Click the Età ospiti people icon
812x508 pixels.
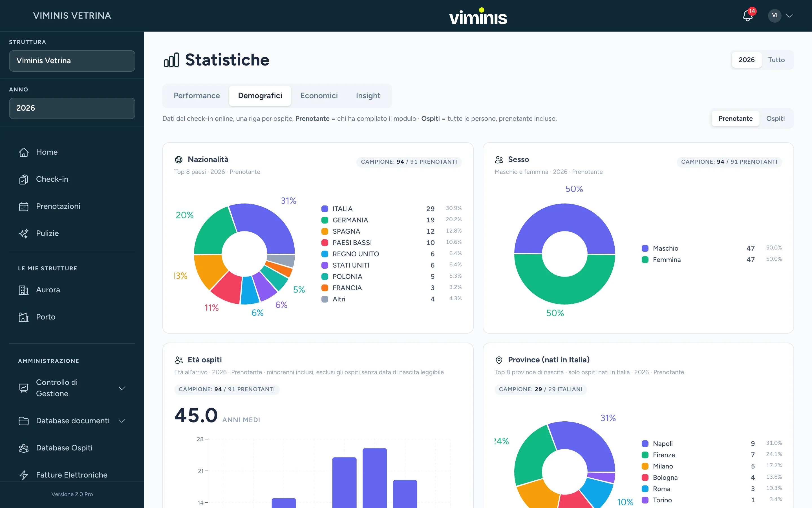(x=179, y=360)
